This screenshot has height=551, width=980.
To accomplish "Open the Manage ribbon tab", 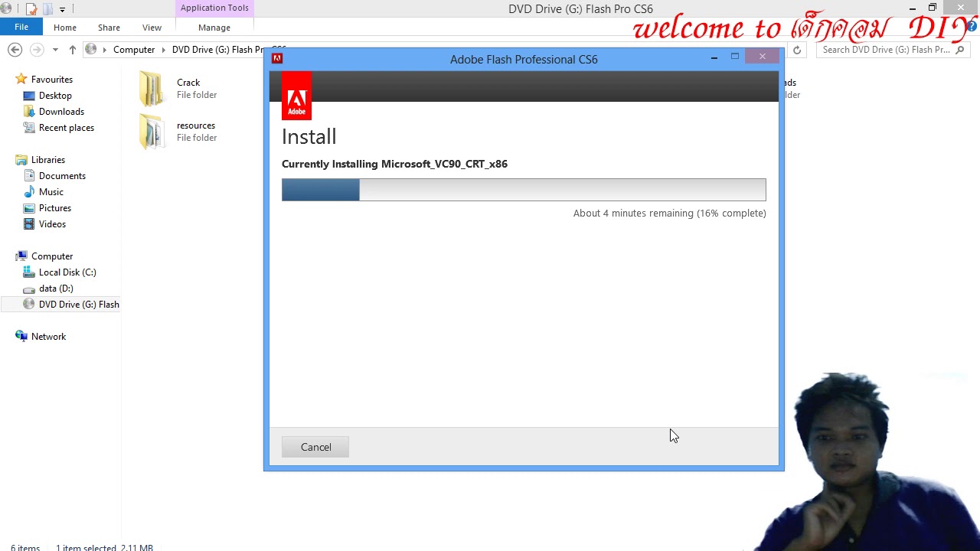I will [214, 28].
